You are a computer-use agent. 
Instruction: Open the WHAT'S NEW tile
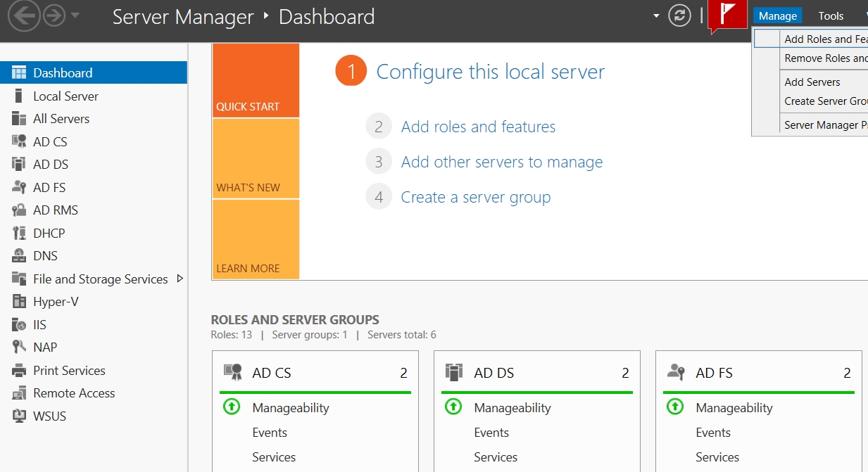(x=256, y=158)
